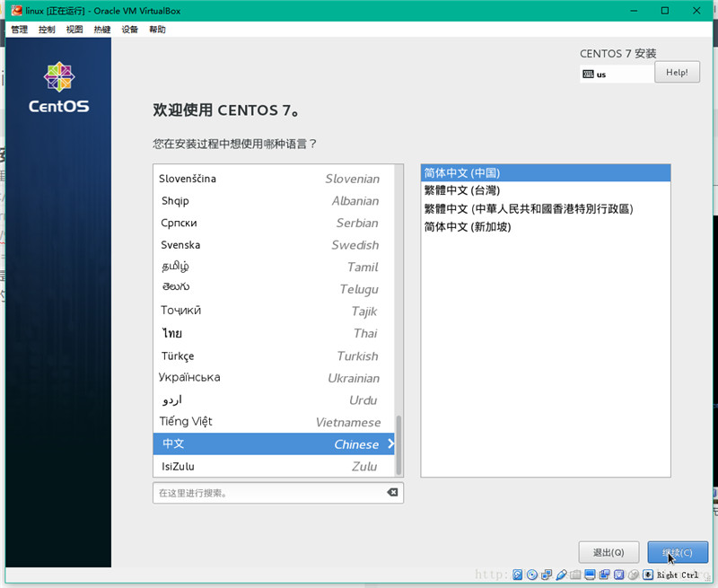Open the 控制 menu
Screen dimensions: 718x588
click(47, 30)
